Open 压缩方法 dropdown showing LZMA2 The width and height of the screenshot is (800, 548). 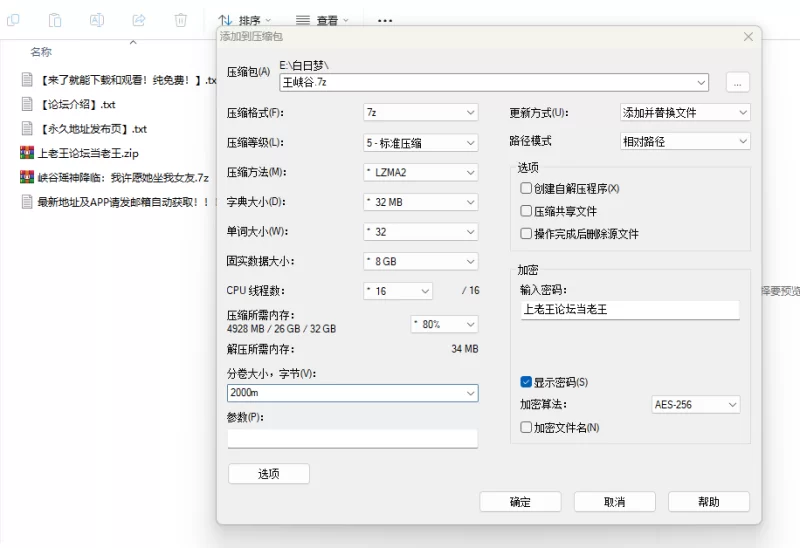(x=421, y=172)
